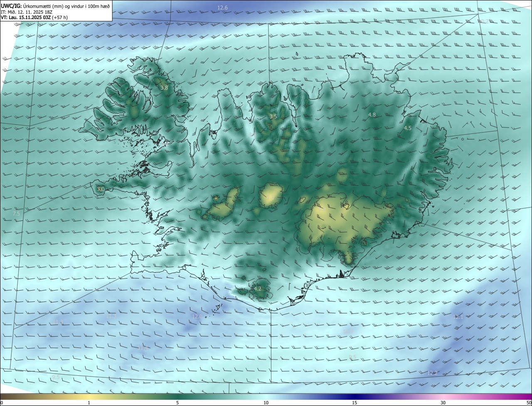The height and width of the screenshot is (406, 532).
Task: Select the 'VT: Lau. 15.11.2025 03Z (+57 h)' line
Action: pyautogui.click(x=34, y=17)
